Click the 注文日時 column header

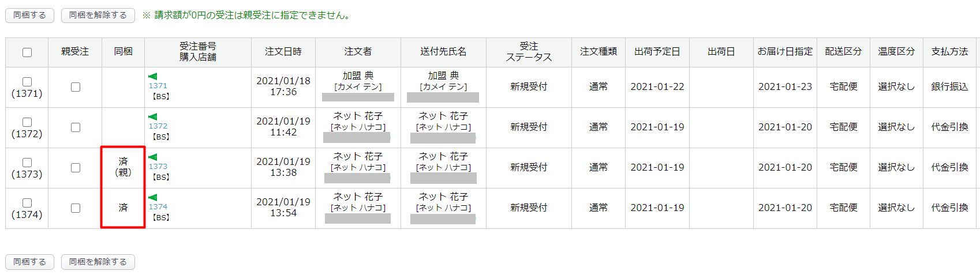(283, 52)
